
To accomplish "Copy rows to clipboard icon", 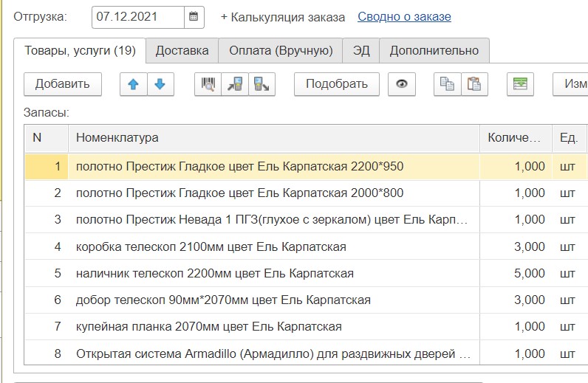I will (447, 84).
